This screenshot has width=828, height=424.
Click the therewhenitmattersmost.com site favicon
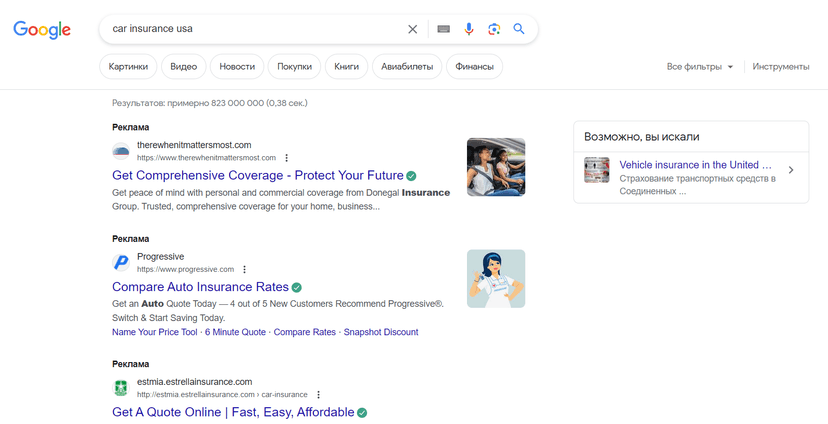pyautogui.click(x=121, y=152)
